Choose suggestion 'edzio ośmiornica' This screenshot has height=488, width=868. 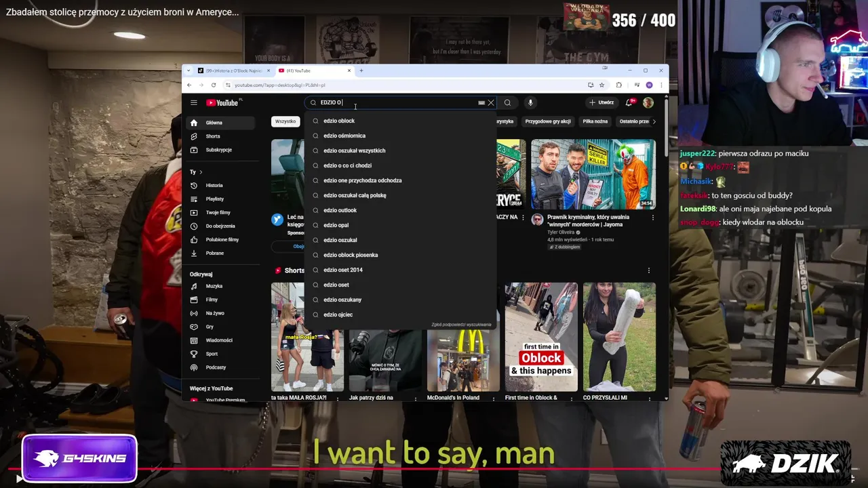pos(401,136)
